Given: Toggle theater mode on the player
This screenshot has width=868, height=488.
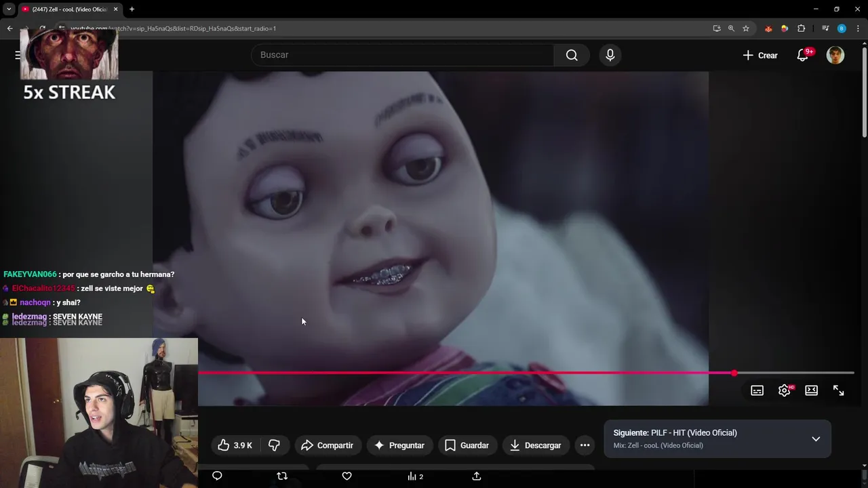Looking at the screenshot, I should pos(811,390).
